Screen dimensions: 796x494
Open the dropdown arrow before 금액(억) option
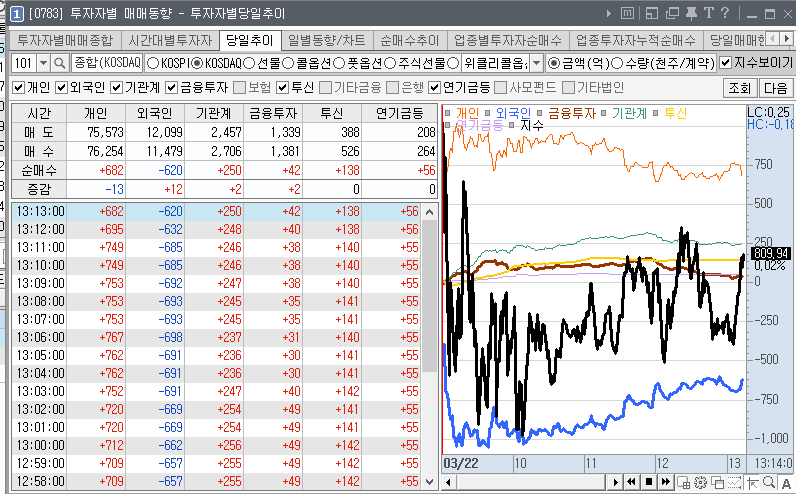click(x=537, y=63)
